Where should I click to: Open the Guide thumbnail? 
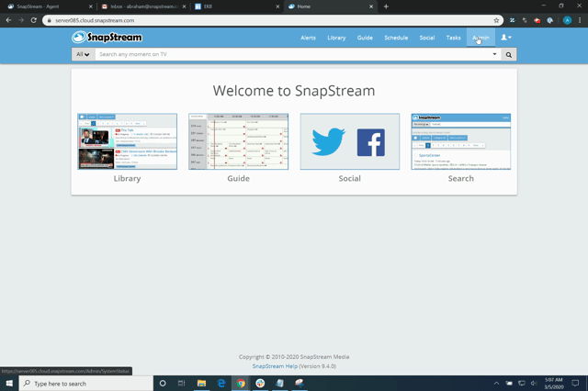(239, 141)
